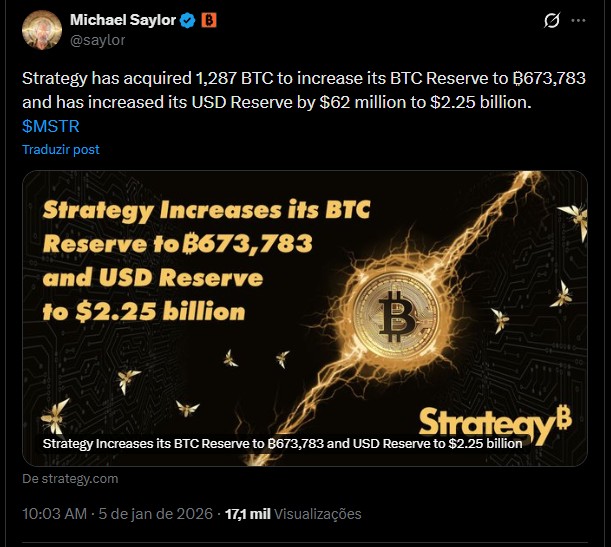Viewport: 611px width, 547px height.
Task: Open the three-dot more options menu
Action: pos(578,21)
